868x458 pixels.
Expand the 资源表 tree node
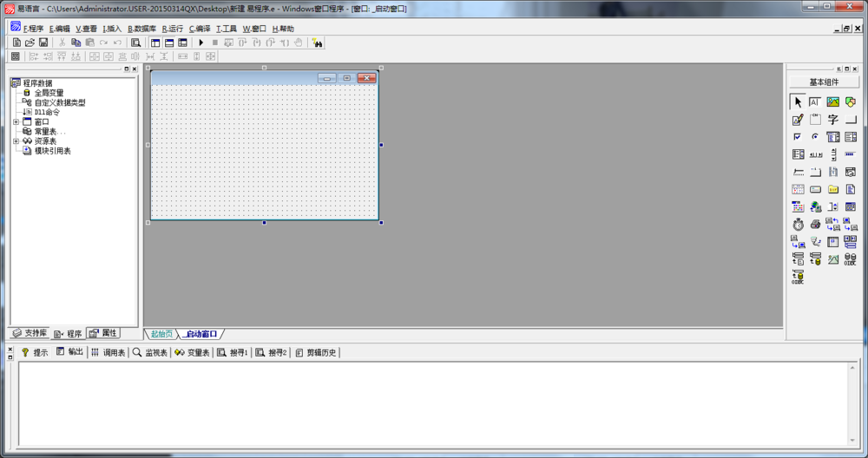pos(16,141)
